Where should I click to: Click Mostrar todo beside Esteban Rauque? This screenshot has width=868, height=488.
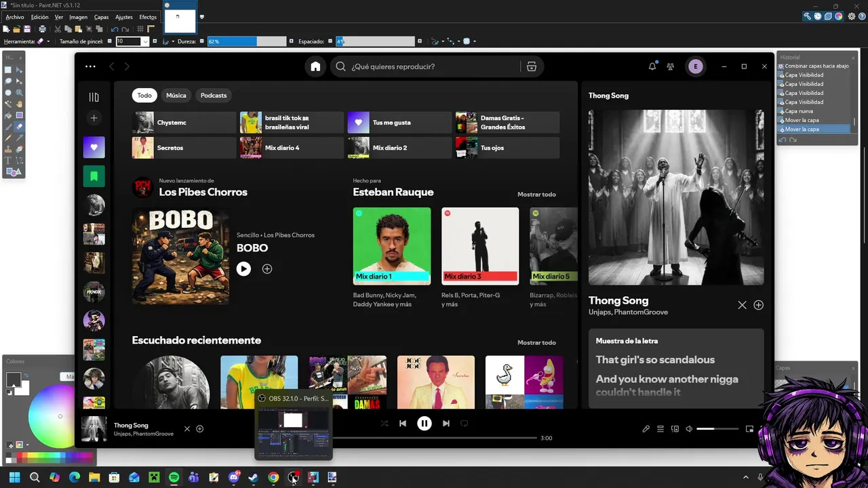tap(536, 195)
